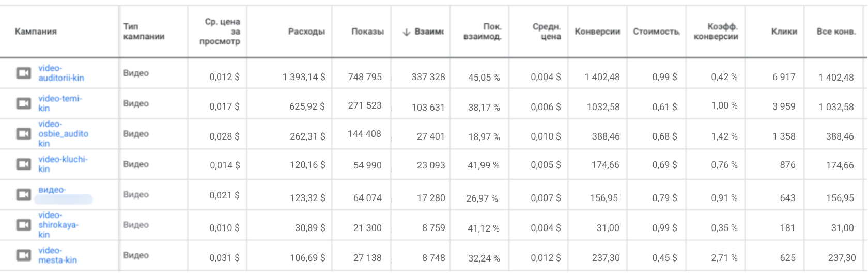
Task: Open the video-temi-kin campaign link
Action: pyautogui.click(x=60, y=103)
